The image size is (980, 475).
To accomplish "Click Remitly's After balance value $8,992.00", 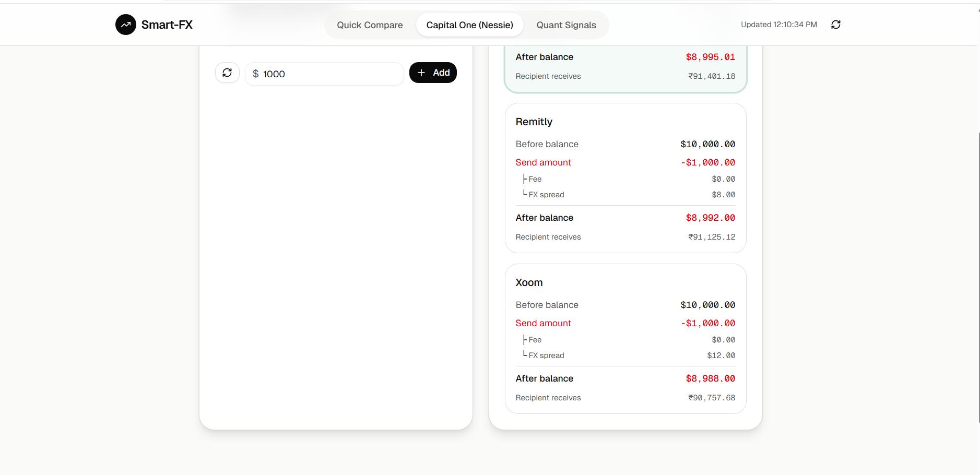I will pos(710,218).
